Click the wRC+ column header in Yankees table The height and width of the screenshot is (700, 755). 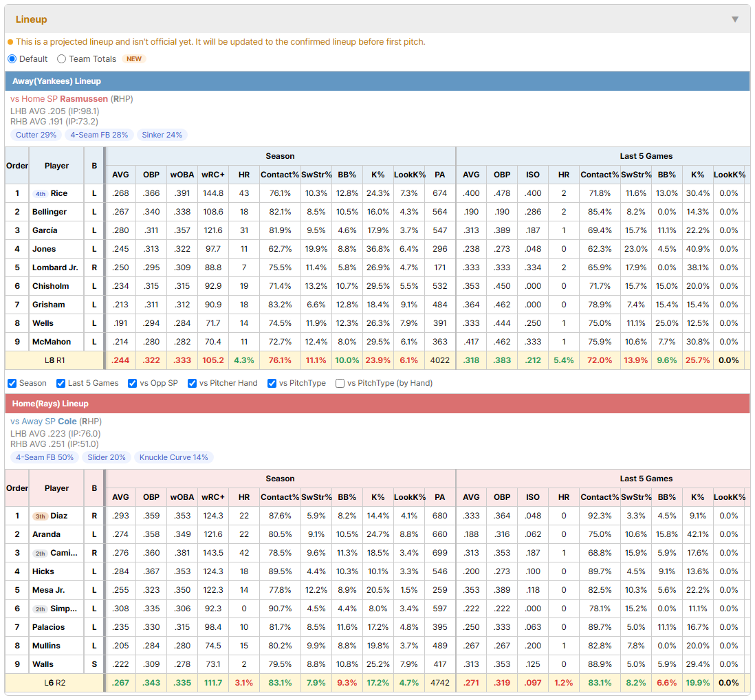click(x=213, y=175)
